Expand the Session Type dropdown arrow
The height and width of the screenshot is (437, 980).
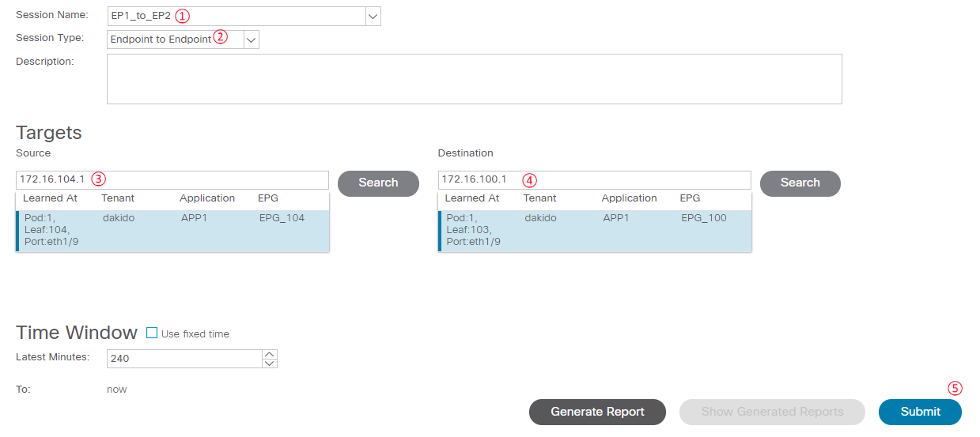click(252, 40)
